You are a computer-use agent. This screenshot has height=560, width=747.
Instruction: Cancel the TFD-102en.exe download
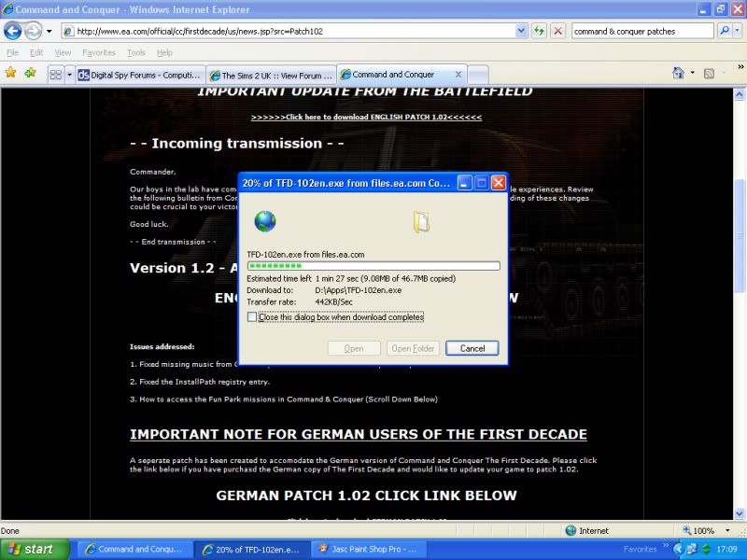coord(472,348)
